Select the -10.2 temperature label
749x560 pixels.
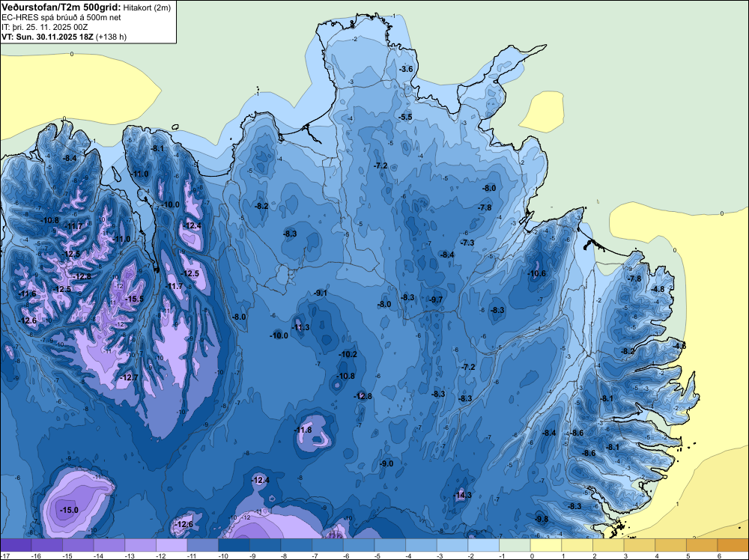tap(348, 354)
